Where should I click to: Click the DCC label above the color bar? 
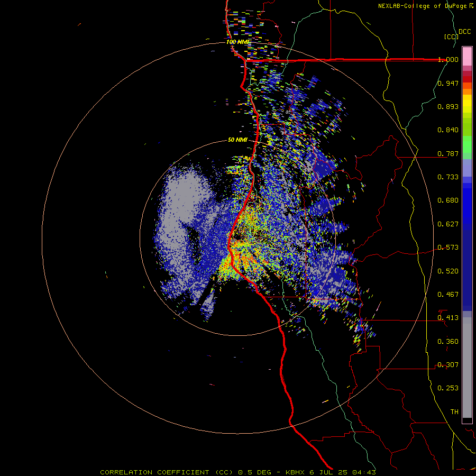464,31
